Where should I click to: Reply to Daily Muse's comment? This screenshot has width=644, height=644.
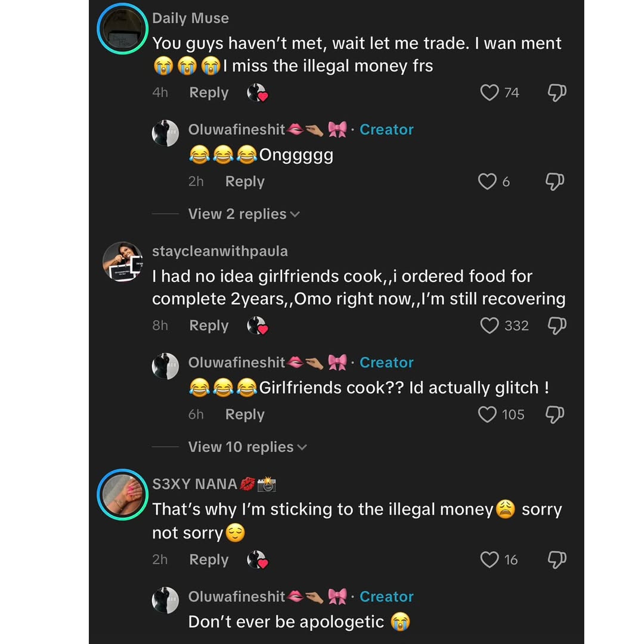click(209, 93)
